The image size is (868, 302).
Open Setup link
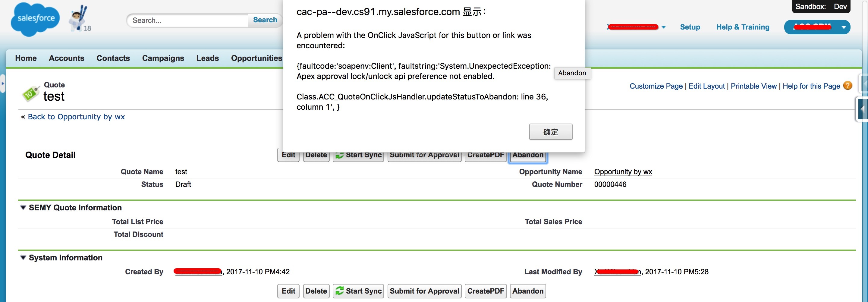pos(690,27)
